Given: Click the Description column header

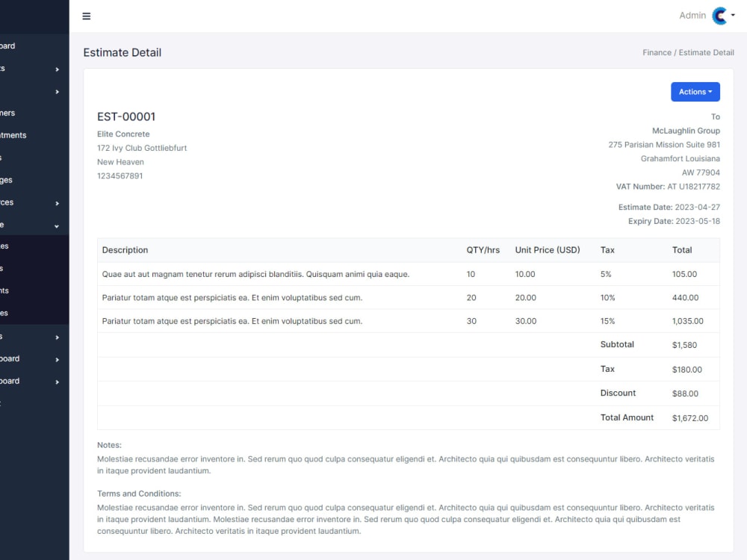Looking at the screenshot, I should [125, 250].
